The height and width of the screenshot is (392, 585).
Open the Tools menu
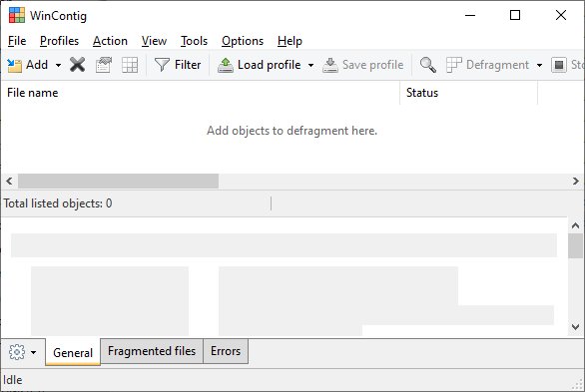pos(194,41)
